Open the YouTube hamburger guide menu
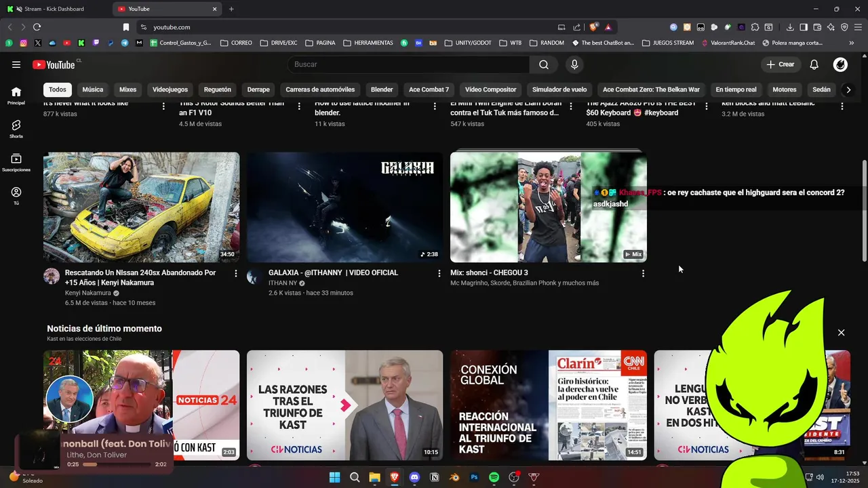 pyautogui.click(x=16, y=64)
